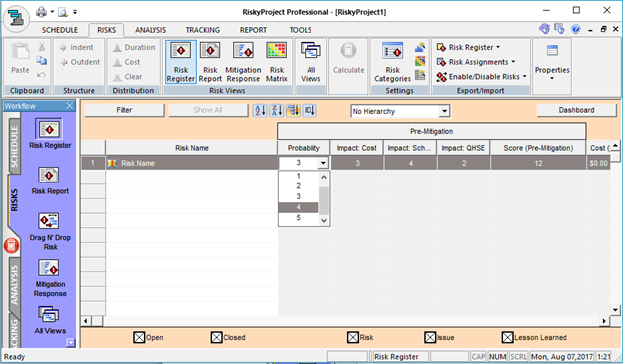Image resolution: width=623 pixels, height=364 pixels.
Task: Expand Enable/Disable Risks dropdown
Action: pyautogui.click(x=481, y=76)
